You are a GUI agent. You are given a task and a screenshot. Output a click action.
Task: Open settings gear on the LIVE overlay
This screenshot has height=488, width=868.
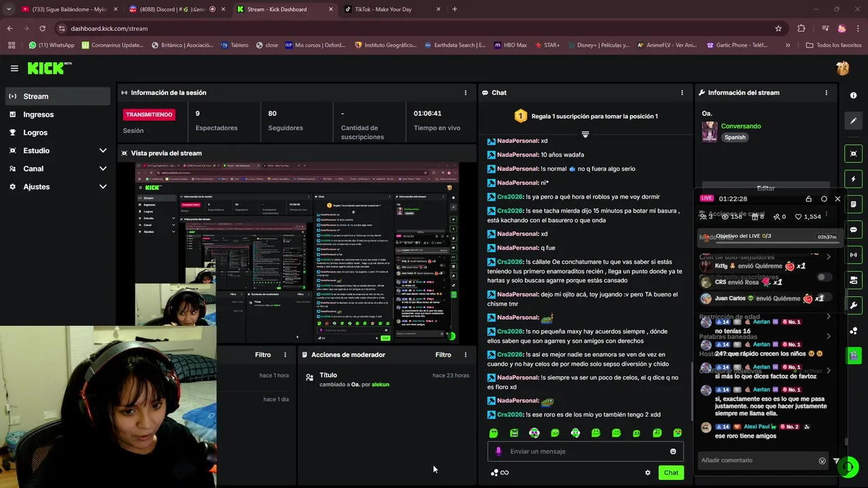click(x=824, y=199)
